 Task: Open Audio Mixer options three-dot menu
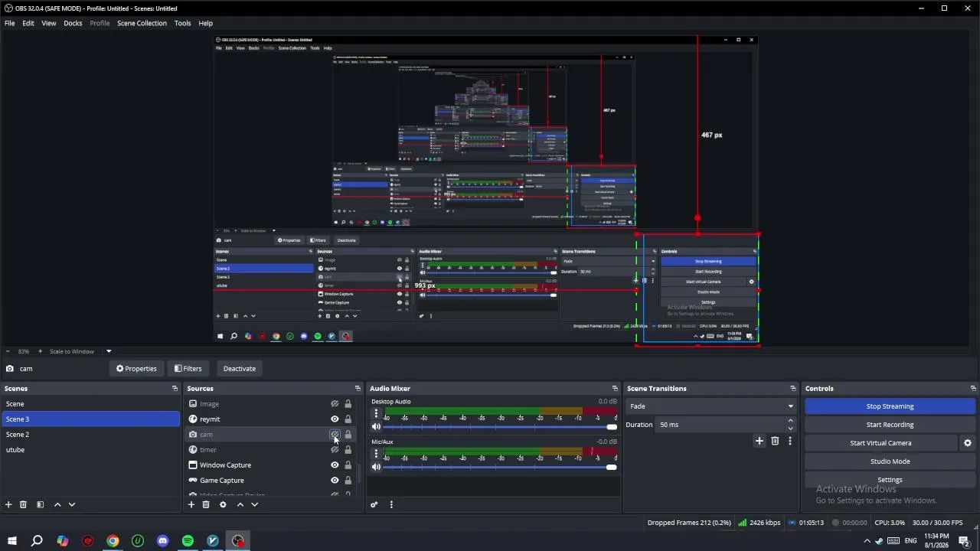tap(391, 504)
